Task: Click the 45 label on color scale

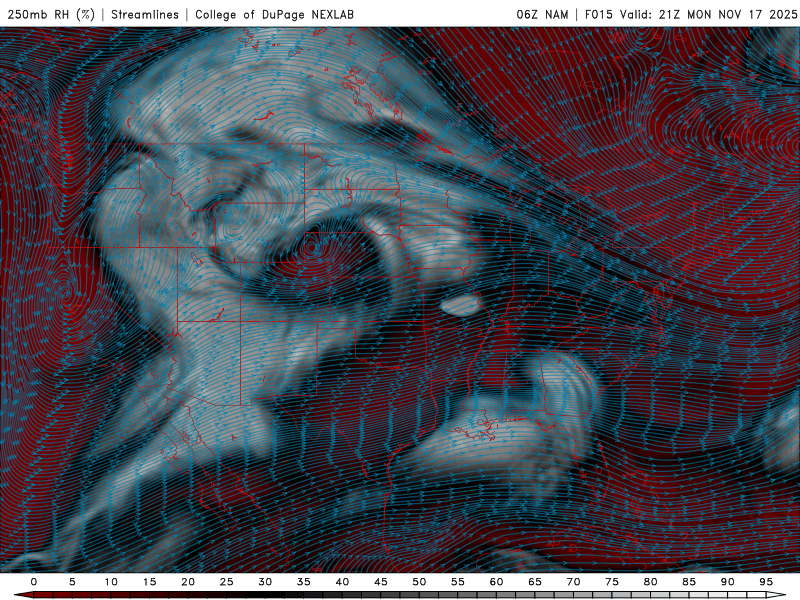Action: point(381,582)
